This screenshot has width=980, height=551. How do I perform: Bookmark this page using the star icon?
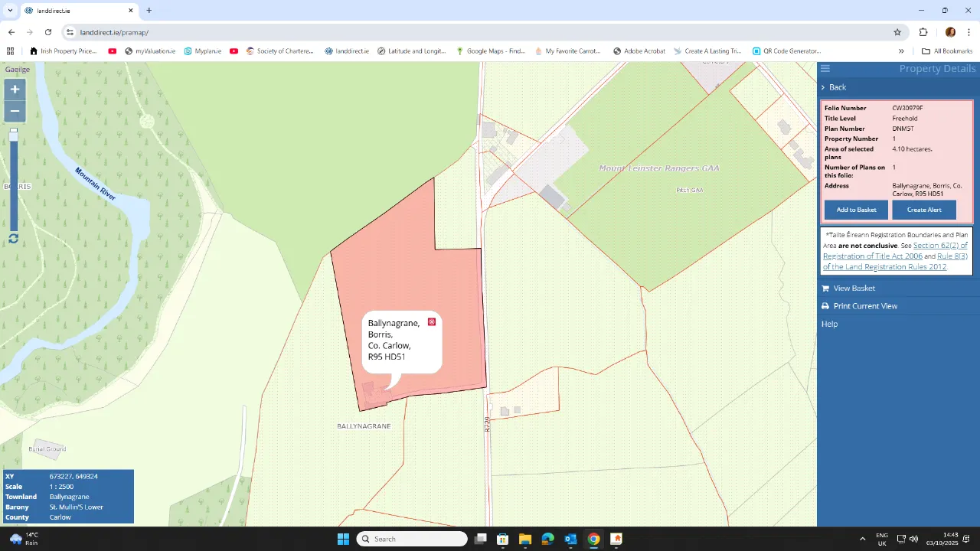coord(897,32)
